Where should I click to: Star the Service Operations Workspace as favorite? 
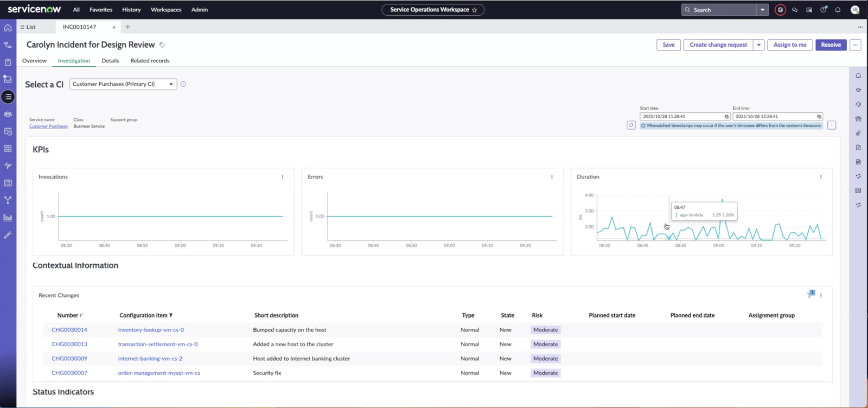475,10
